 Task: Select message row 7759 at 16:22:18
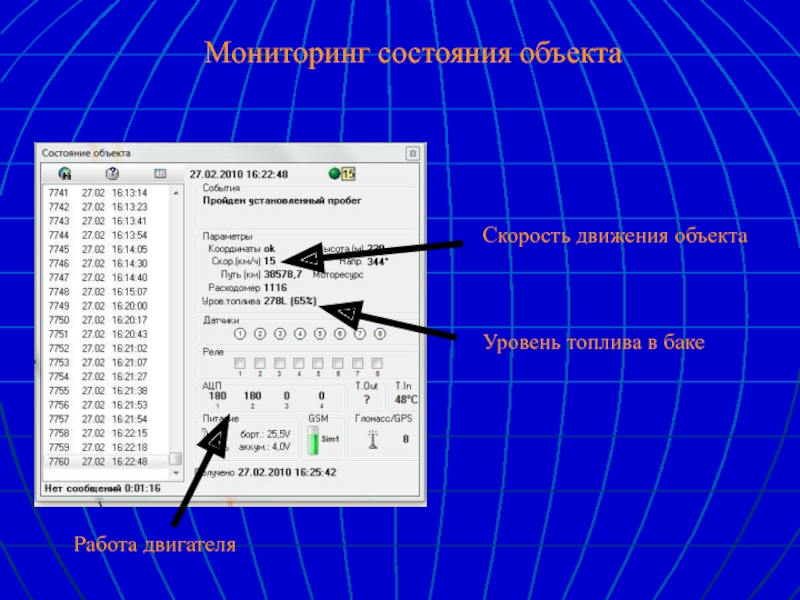pos(106,447)
